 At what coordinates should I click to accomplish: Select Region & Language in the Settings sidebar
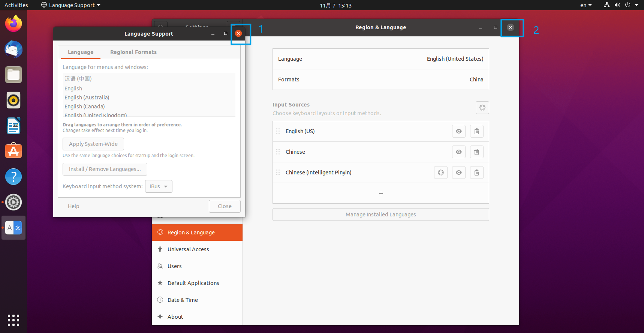point(197,232)
